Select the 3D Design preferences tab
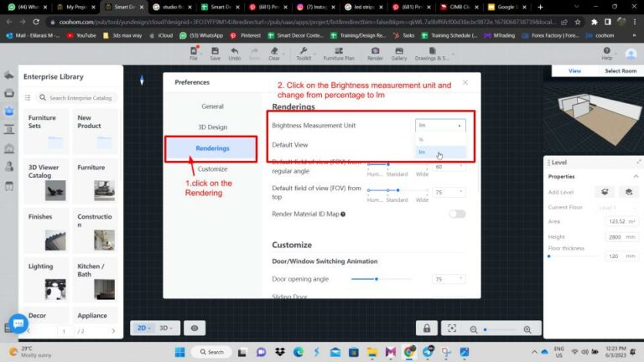The width and height of the screenshot is (644, 362). [212, 127]
